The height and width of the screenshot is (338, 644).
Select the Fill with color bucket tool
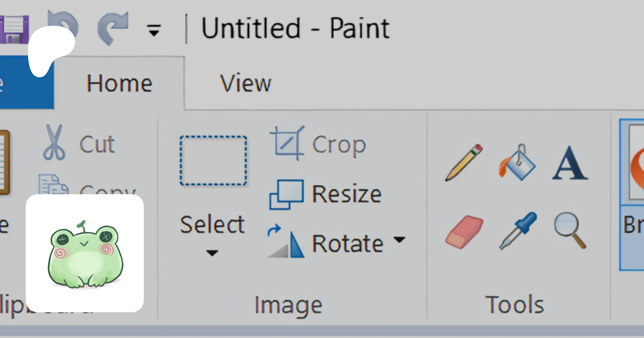point(517,162)
